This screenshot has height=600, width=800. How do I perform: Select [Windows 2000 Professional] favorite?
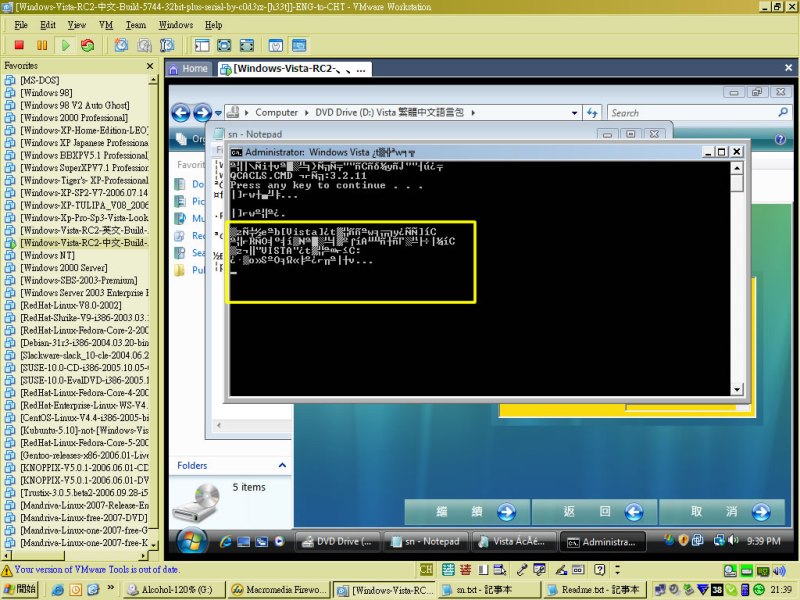pos(74,118)
